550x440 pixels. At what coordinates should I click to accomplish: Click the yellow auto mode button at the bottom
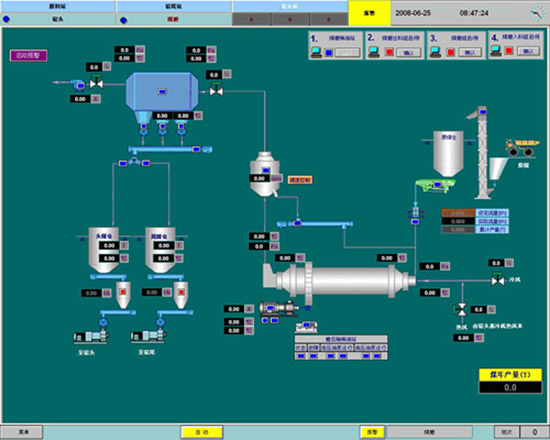pos(202,432)
